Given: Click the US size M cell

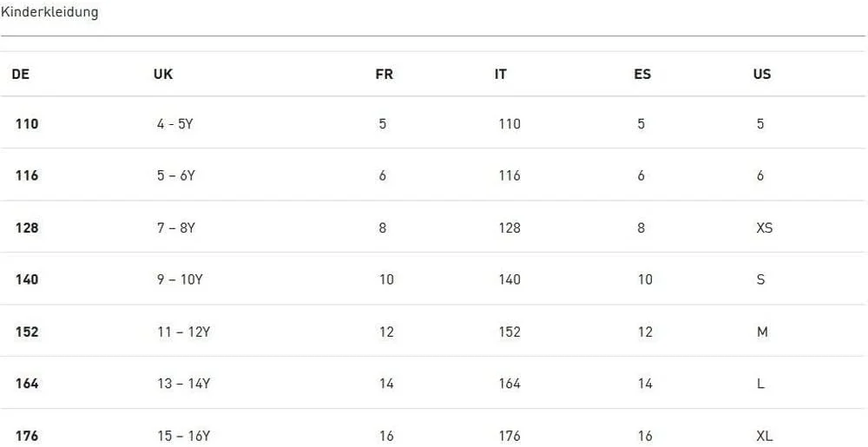Looking at the screenshot, I should [x=762, y=332].
